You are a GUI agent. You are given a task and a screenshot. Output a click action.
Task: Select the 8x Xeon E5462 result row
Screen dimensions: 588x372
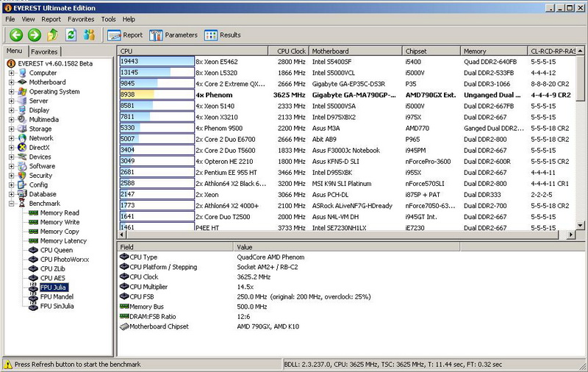tap(347, 62)
